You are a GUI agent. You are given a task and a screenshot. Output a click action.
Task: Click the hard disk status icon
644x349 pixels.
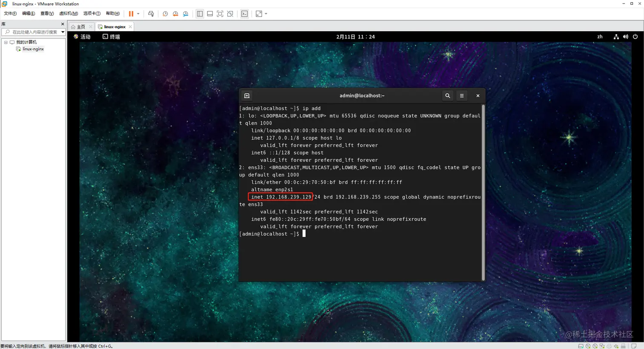(x=581, y=346)
